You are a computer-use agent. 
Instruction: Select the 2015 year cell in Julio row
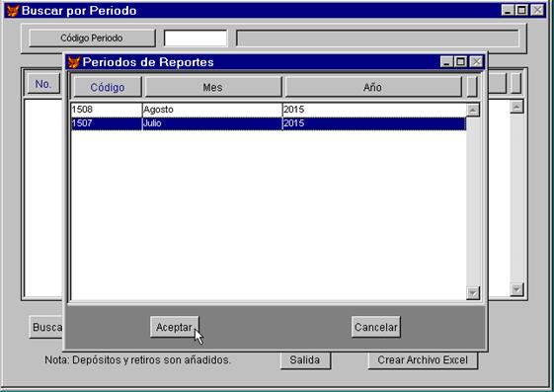pyautogui.click(x=374, y=123)
